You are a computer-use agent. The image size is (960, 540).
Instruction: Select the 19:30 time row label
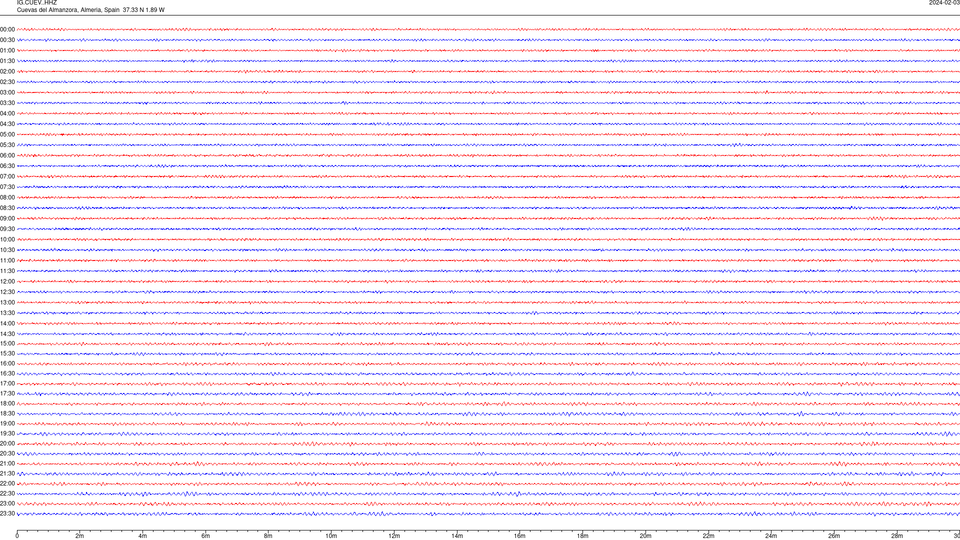pyautogui.click(x=7, y=434)
